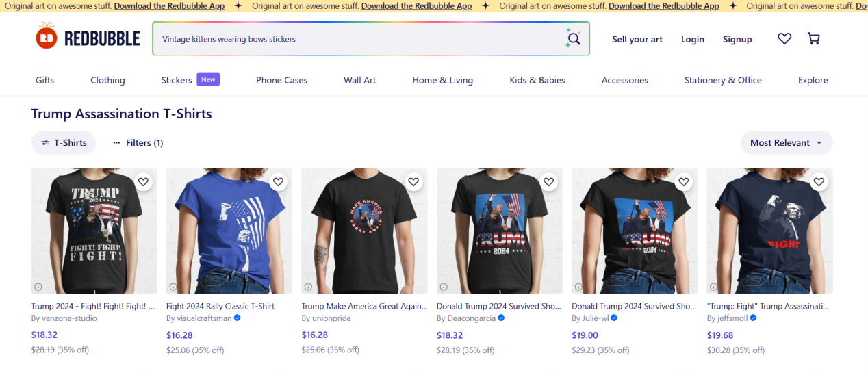Click the Login link
Screen dimensions: 868x373
pyautogui.click(x=692, y=39)
